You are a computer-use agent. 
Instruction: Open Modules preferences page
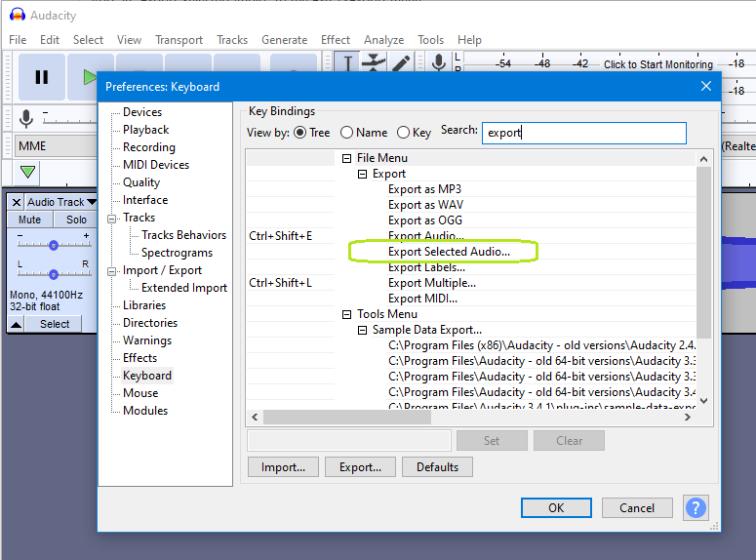[x=145, y=411]
